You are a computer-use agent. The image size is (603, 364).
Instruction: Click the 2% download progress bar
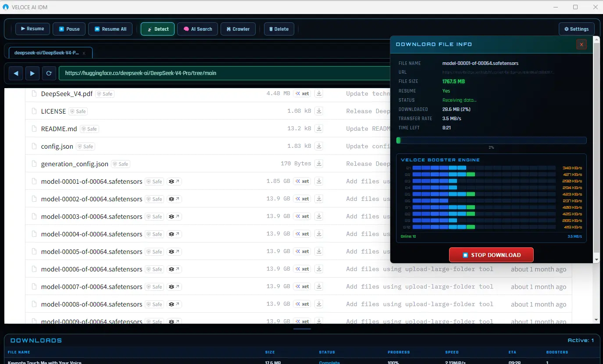[491, 140]
